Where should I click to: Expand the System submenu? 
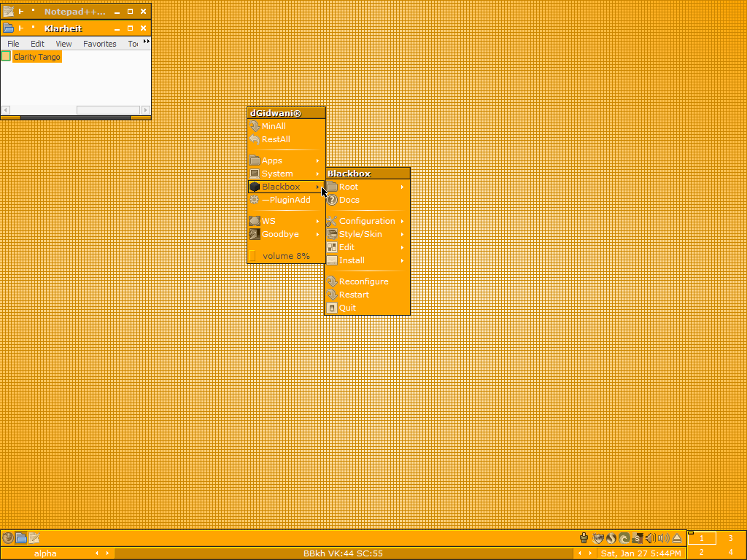[x=286, y=174]
